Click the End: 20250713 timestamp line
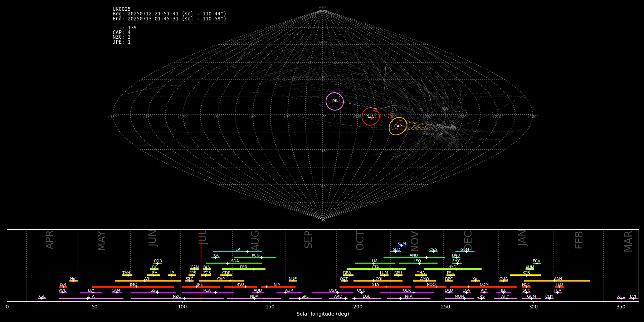 click(x=170, y=19)
